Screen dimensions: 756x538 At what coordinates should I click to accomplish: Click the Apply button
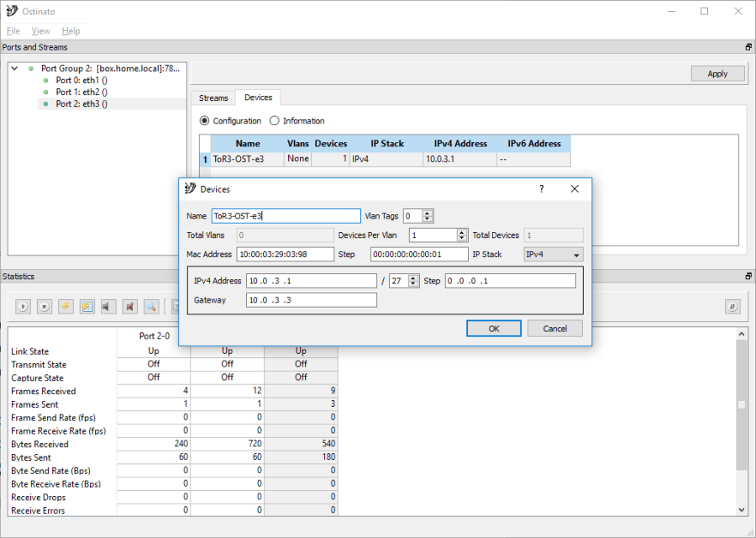click(x=717, y=74)
